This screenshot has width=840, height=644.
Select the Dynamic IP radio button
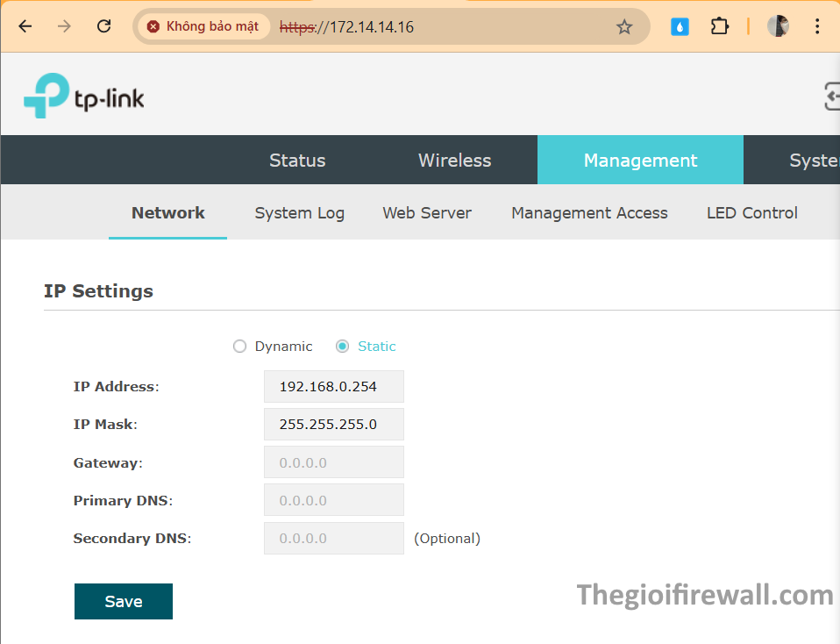[239, 347]
